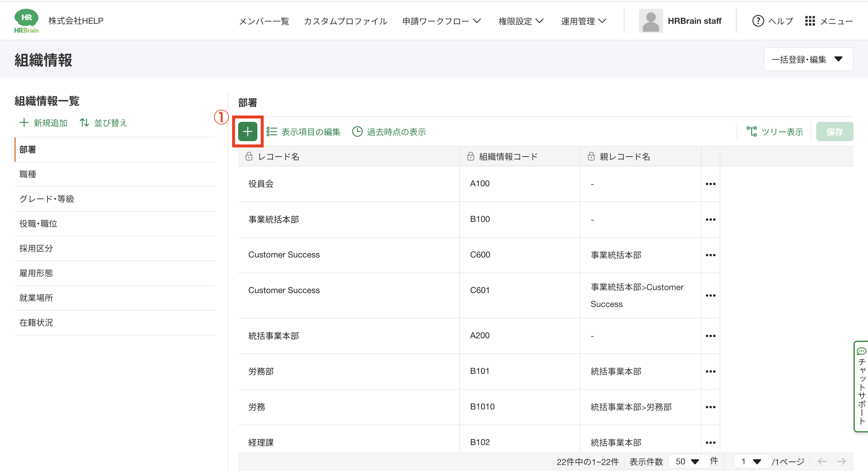Click the 保存 button
The image size is (868, 471).
tap(834, 131)
